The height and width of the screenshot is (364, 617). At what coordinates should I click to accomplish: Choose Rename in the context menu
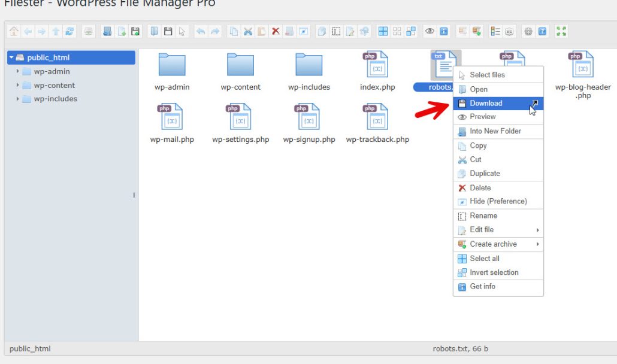[498, 216]
